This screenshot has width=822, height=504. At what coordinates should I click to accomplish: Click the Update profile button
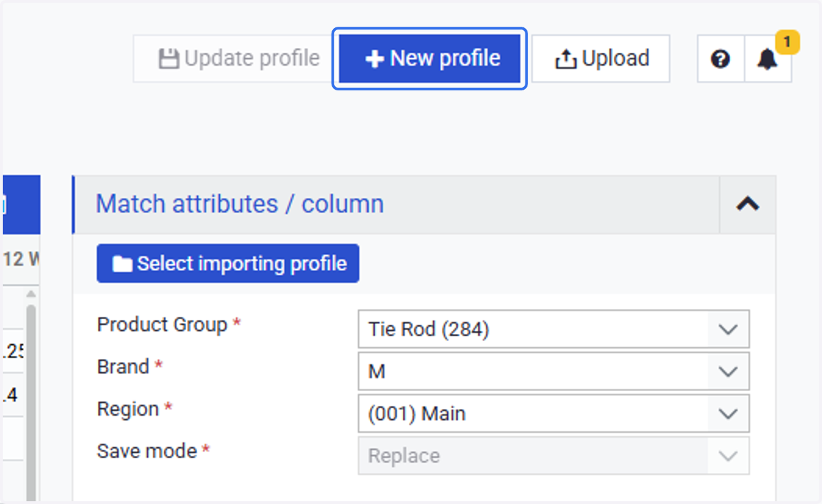coord(234,59)
